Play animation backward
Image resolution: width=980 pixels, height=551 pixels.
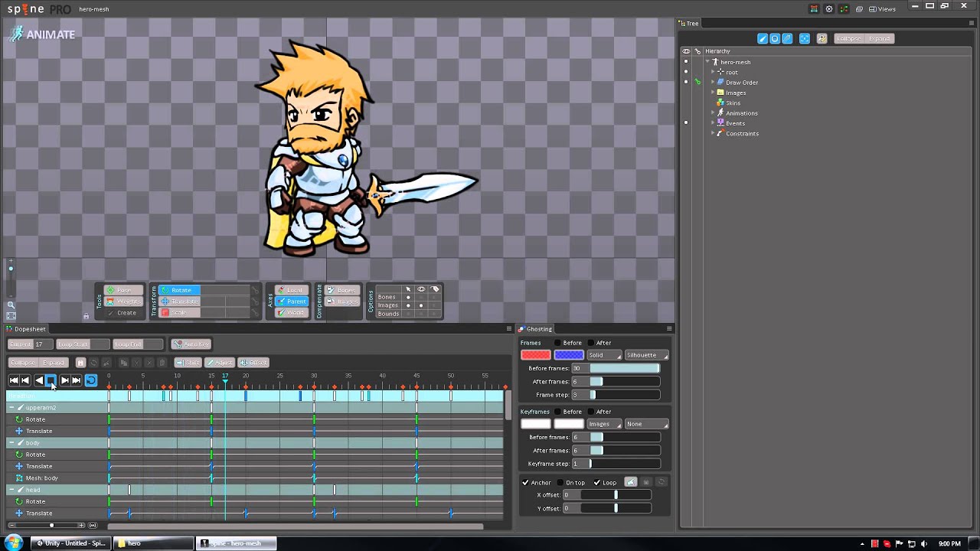(x=39, y=380)
